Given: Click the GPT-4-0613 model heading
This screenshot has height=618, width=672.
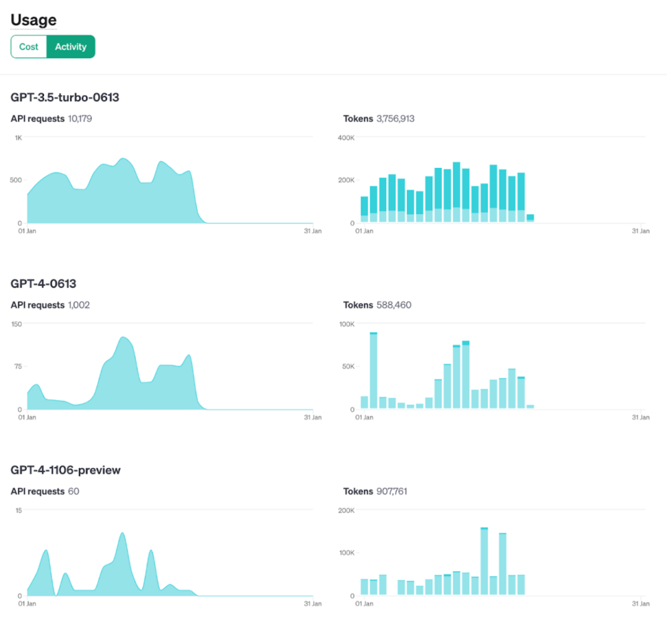Looking at the screenshot, I should pyautogui.click(x=43, y=284).
